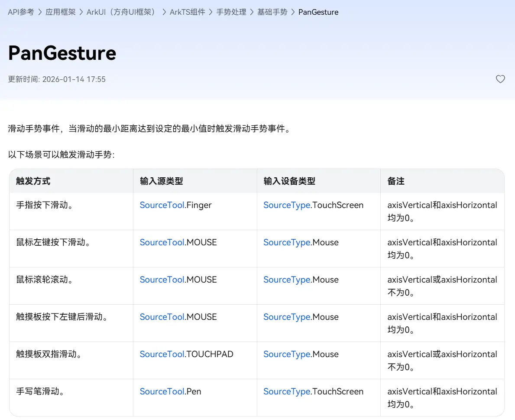515x420 pixels.
Task: Click SourceTool link in 鼠标左键按下滑动 row
Action: point(162,242)
